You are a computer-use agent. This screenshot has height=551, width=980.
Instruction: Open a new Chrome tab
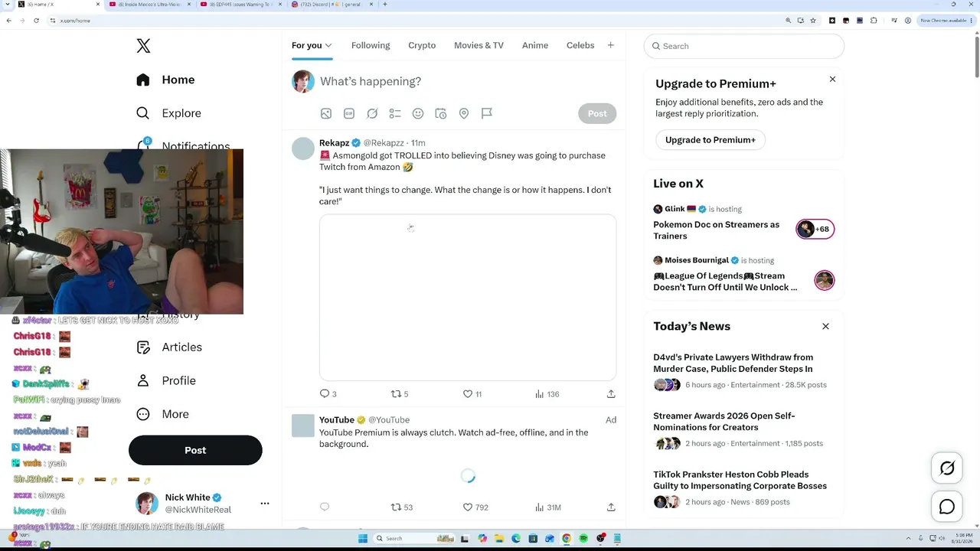tap(384, 5)
